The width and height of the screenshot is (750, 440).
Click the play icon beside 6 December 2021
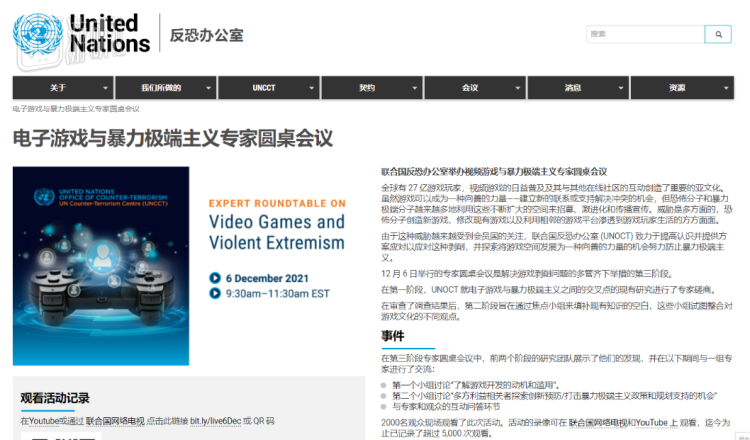click(215, 278)
